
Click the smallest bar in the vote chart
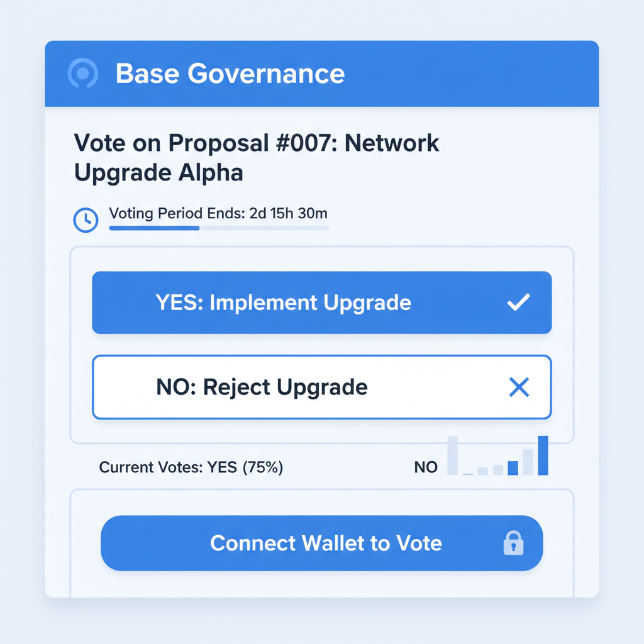pyautogui.click(x=468, y=475)
